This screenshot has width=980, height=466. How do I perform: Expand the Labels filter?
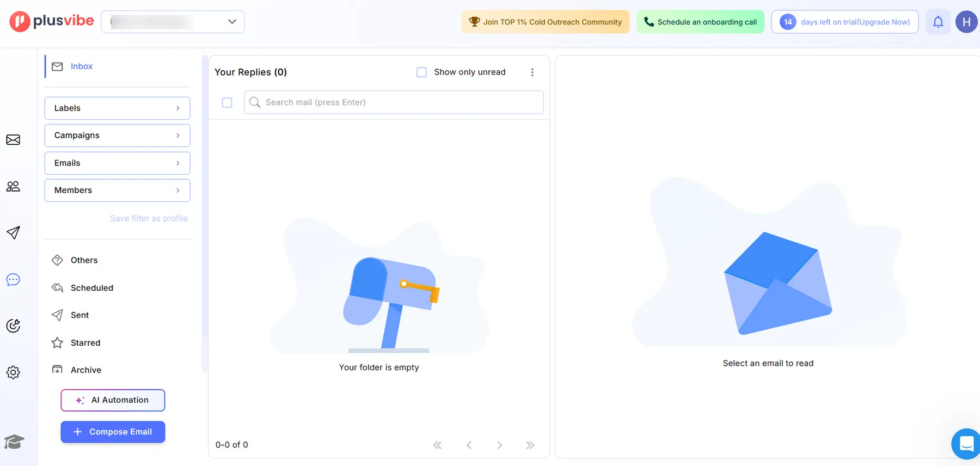point(117,108)
